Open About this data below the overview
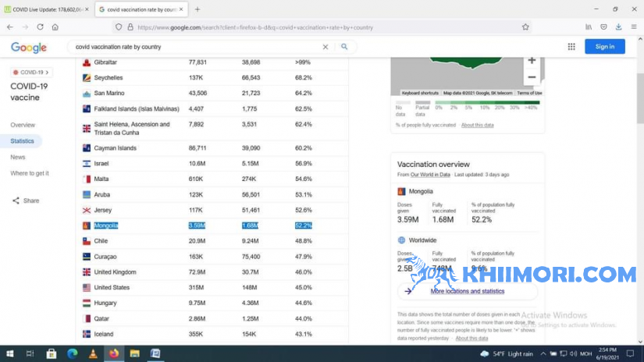644x362 pixels. [x=471, y=338]
